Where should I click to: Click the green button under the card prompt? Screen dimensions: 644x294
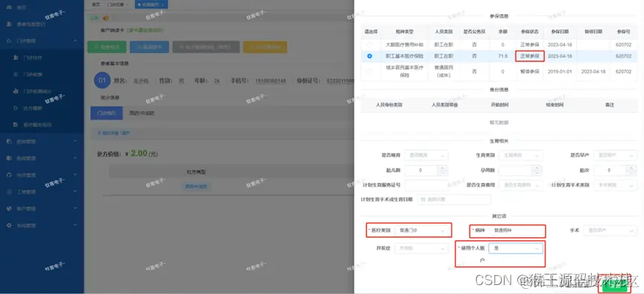(107, 47)
